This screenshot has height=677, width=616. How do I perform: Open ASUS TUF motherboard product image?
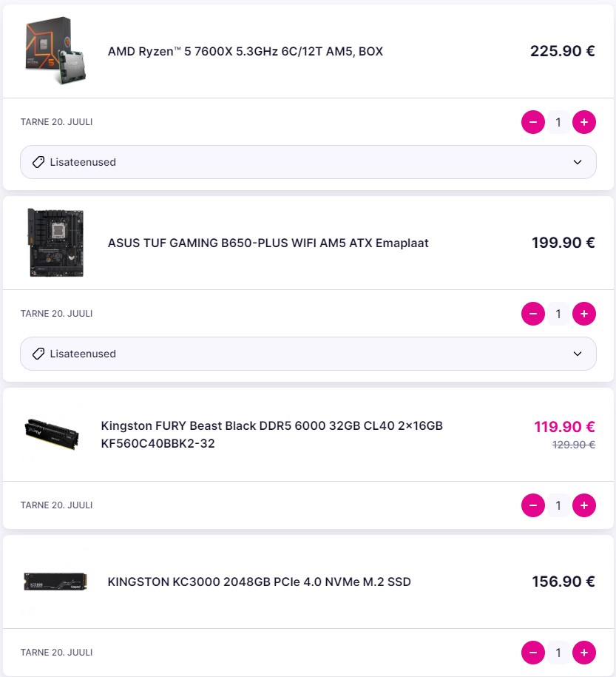click(55, 243)
